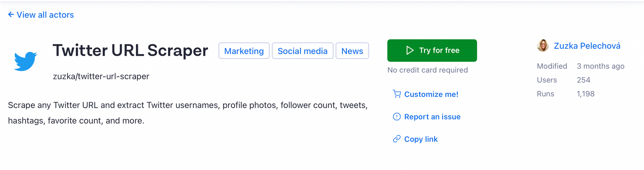Open the Report an issue link
Screen dimensions: 644x170
tap(432, 117)
